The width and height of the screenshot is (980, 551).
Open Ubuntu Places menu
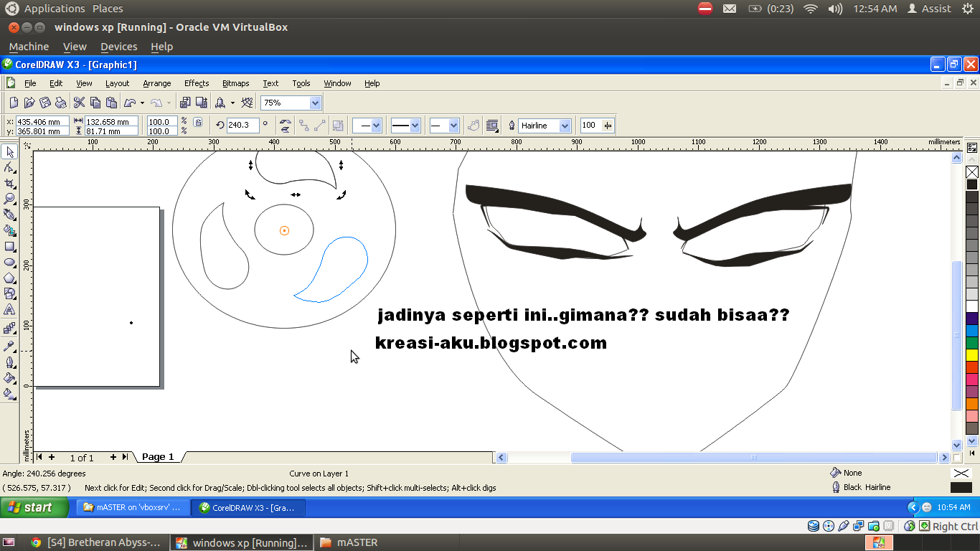(108, 9)
